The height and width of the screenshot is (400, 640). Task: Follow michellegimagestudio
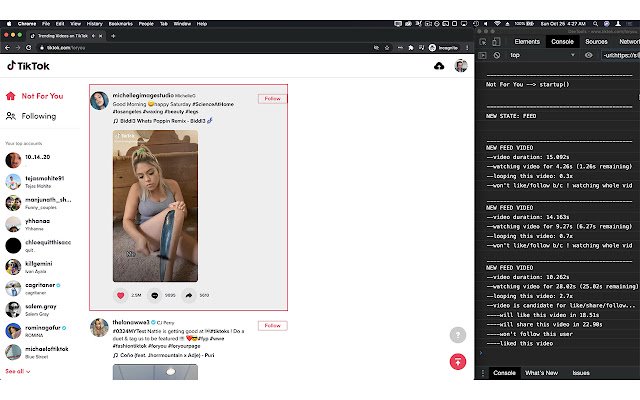(272, 99)
